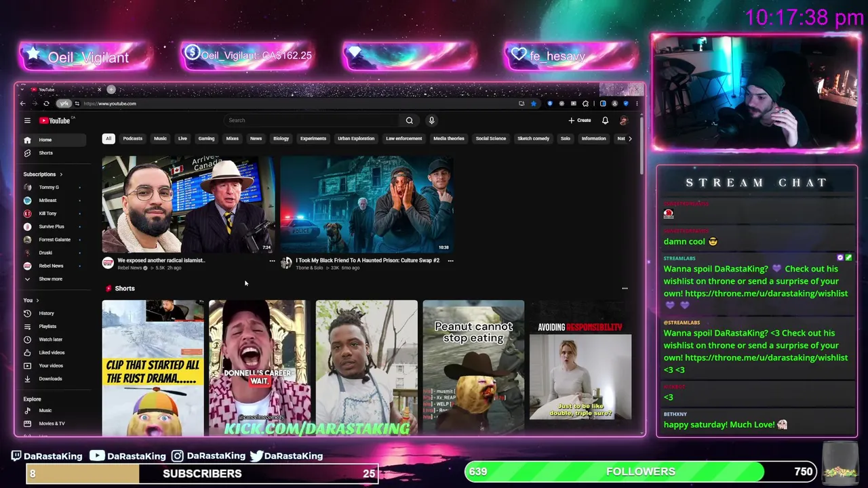The height and width of the screenshot is (488, 868).
Task: Open the Rust drama Short
Action: pos(153,367)
